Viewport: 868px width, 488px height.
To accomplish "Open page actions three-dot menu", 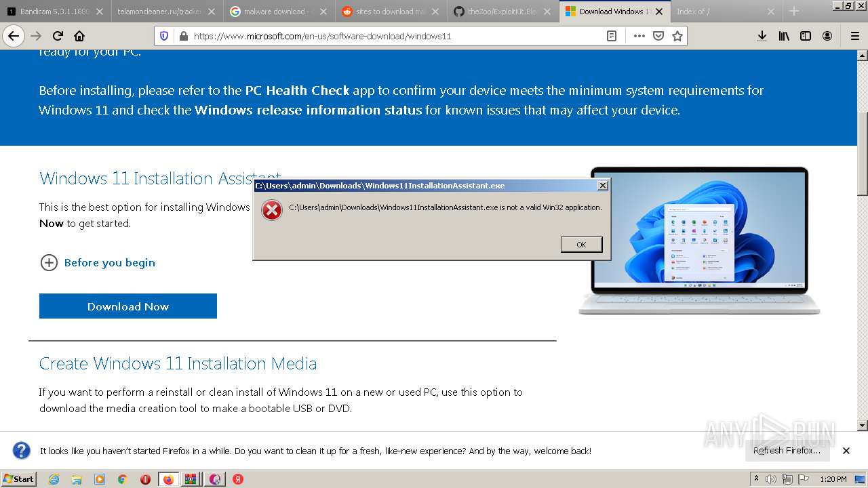I will pos(639,36).
